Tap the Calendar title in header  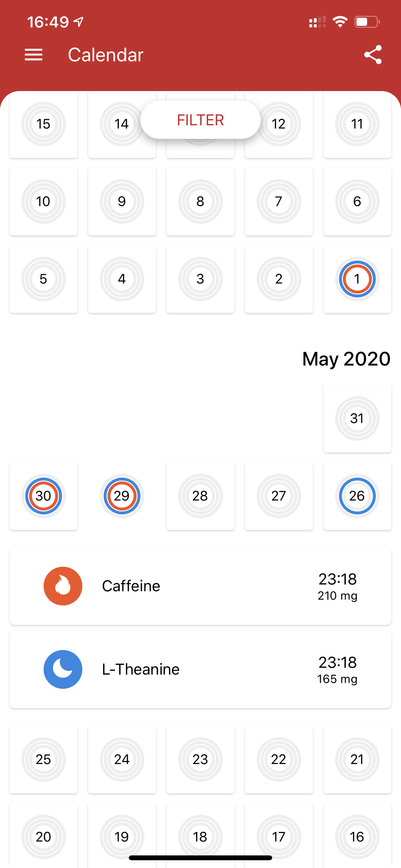[x=106, y=55]
